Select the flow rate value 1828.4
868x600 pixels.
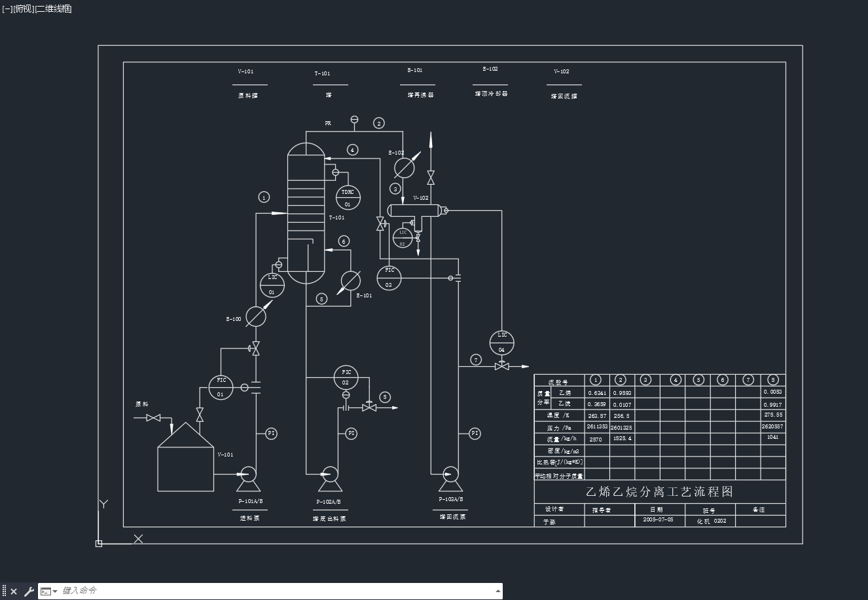coord(622,439)
